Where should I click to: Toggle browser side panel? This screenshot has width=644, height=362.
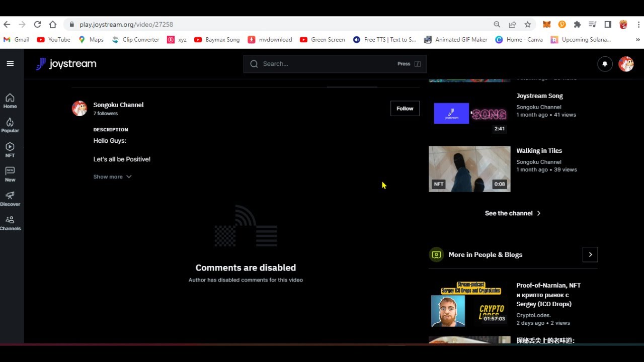point(608,24)
